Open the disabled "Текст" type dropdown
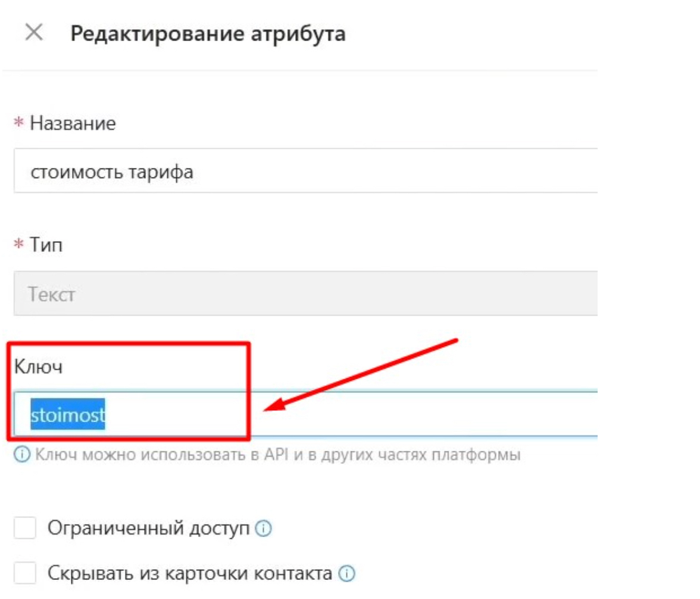The width and height of the screenshot is (700, 599). click(x=298, y=294)
